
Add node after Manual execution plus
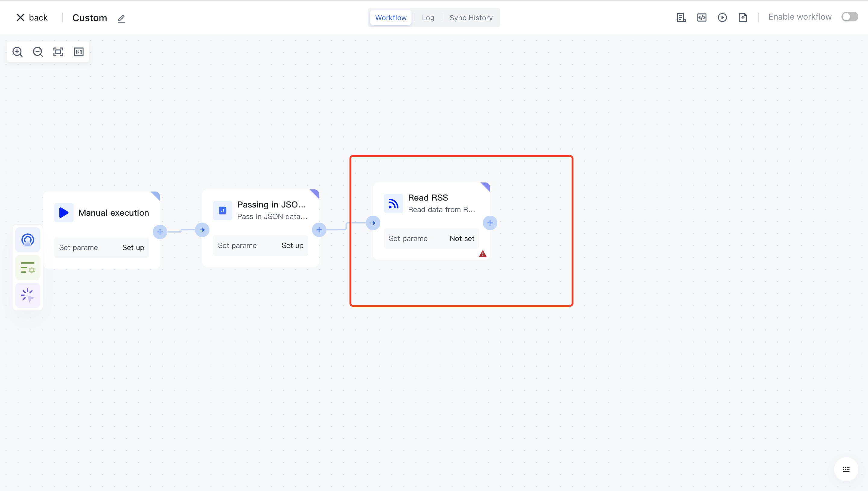[160, 232]
